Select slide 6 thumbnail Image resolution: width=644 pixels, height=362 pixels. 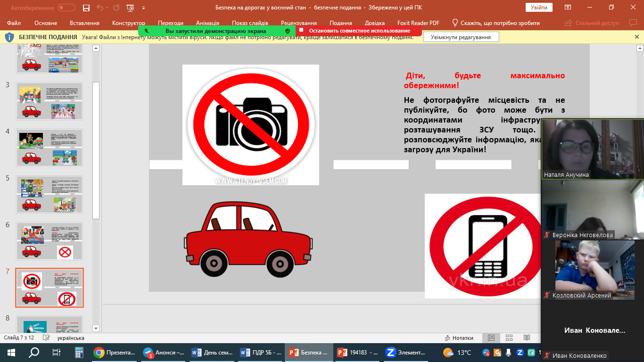50,241
